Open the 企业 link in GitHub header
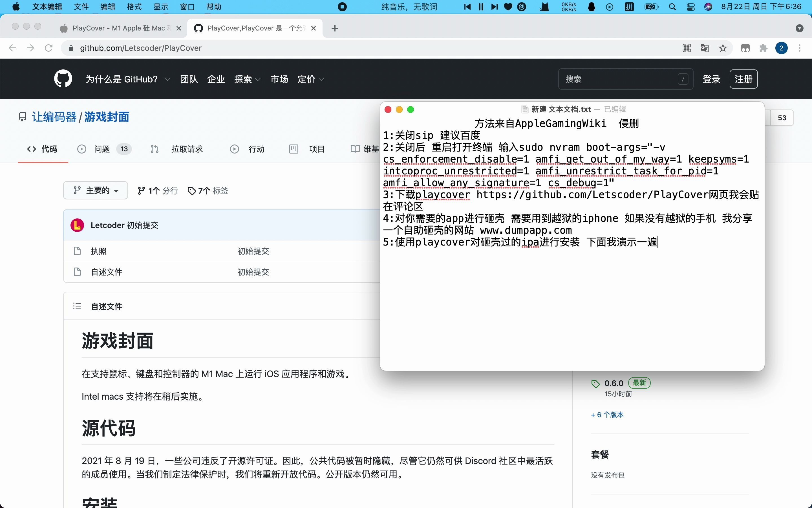Viewport: 812px width, 508px height. click(x=216, y=79)
